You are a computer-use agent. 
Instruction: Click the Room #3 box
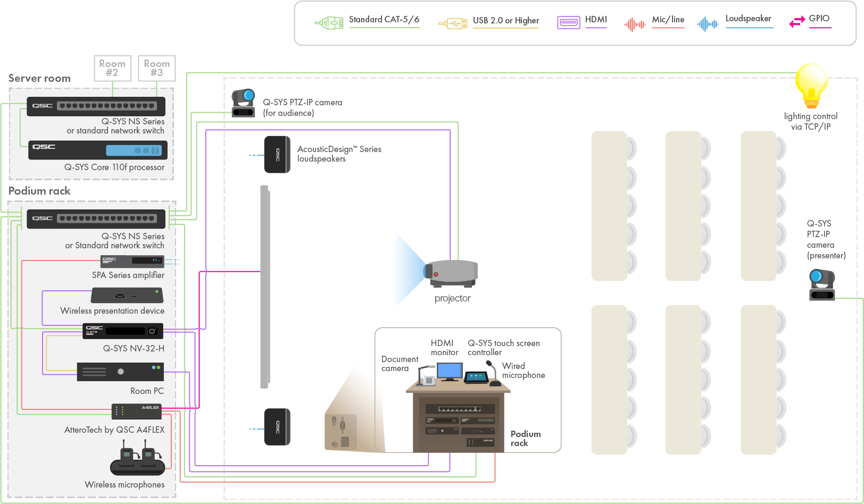click(156, 68)
